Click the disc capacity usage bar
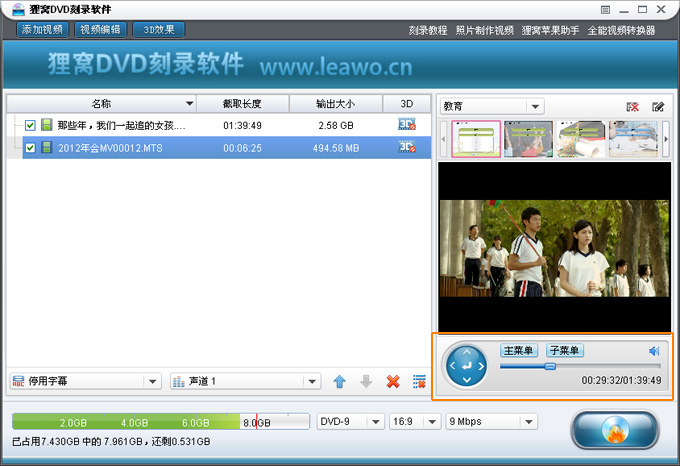 [x=161, y=421]
